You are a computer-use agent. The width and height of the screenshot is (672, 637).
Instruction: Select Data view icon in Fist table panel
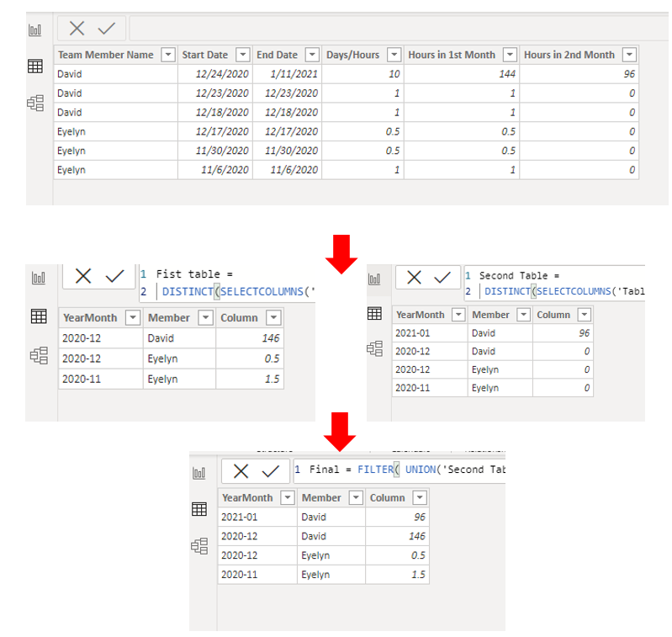(39, 316)
